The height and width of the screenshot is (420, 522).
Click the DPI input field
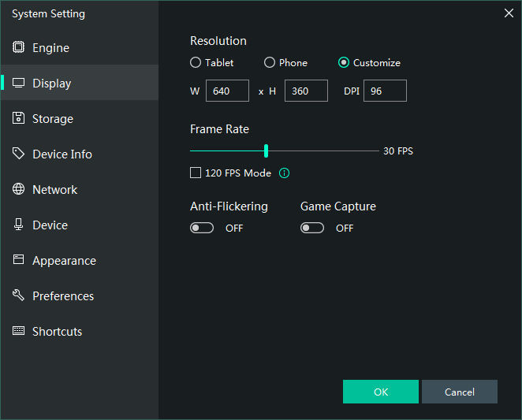[385, 91]
